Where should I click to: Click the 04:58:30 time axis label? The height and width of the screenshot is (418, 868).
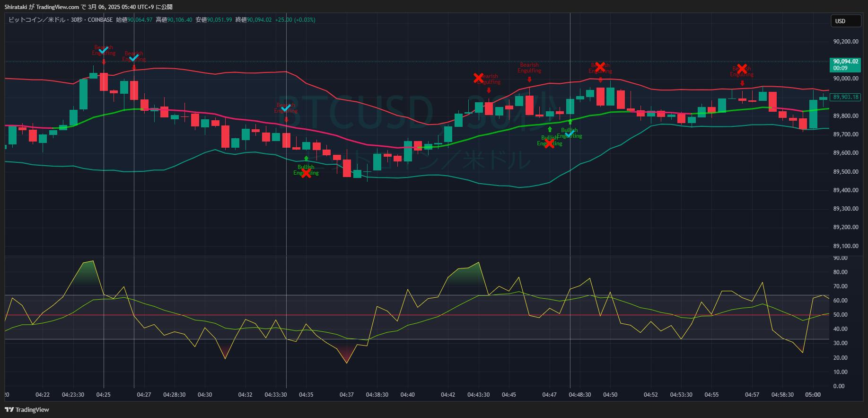coord(783,395)
